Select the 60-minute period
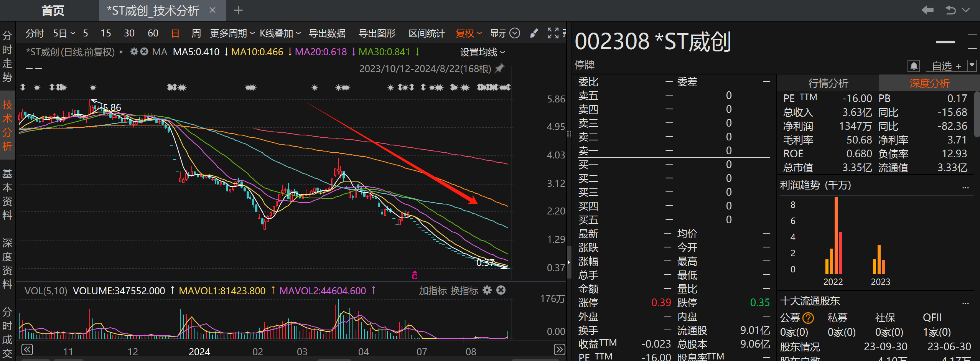This screenshot has width=980, height=361. point(153,33)
